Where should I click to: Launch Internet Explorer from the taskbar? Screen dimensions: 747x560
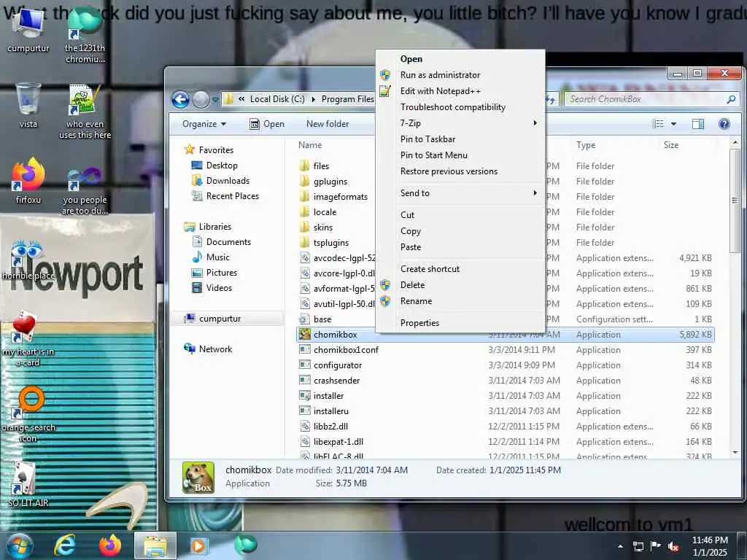coord(65,545)
